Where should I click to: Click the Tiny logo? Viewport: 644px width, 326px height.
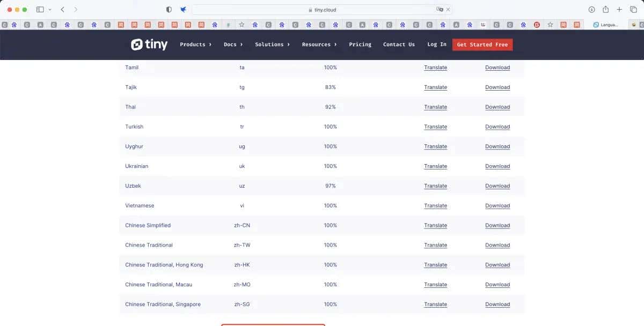coord(149,45)
